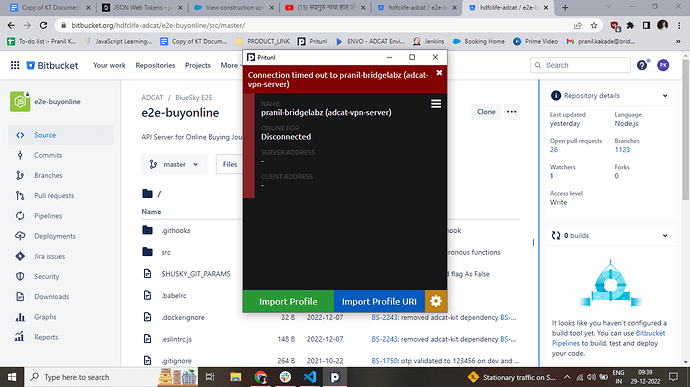Bookmark this page with the star icon
Viewport: 690px width, 387px height.
pos(594,26)
